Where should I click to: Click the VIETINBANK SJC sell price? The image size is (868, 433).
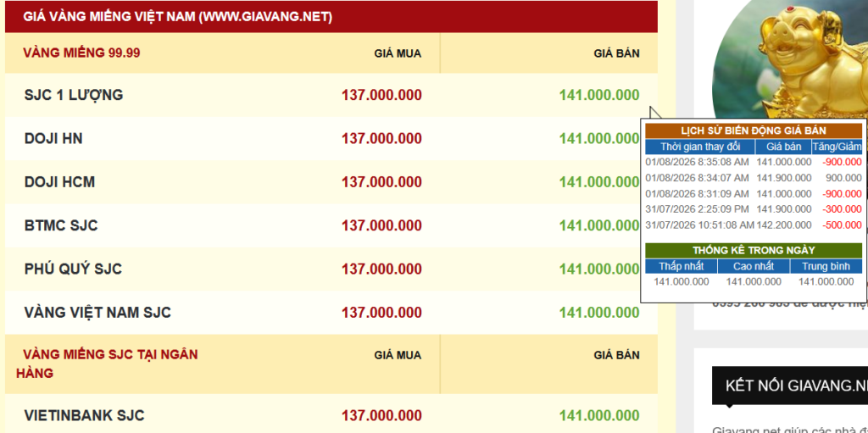(x=599, y=416)
